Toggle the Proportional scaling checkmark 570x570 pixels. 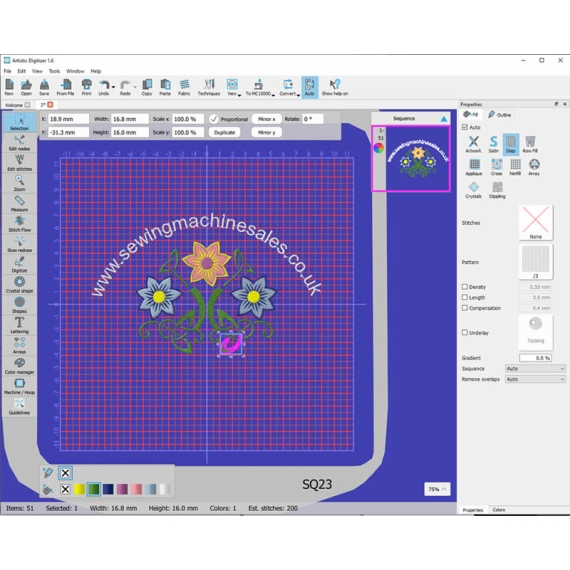pyautogui.click(x=213, y=119)
